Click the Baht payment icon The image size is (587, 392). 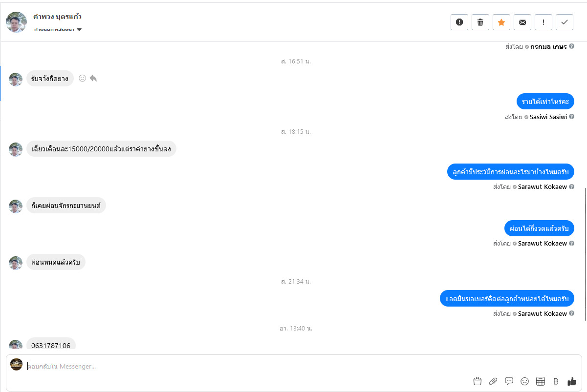coord(556,381)
